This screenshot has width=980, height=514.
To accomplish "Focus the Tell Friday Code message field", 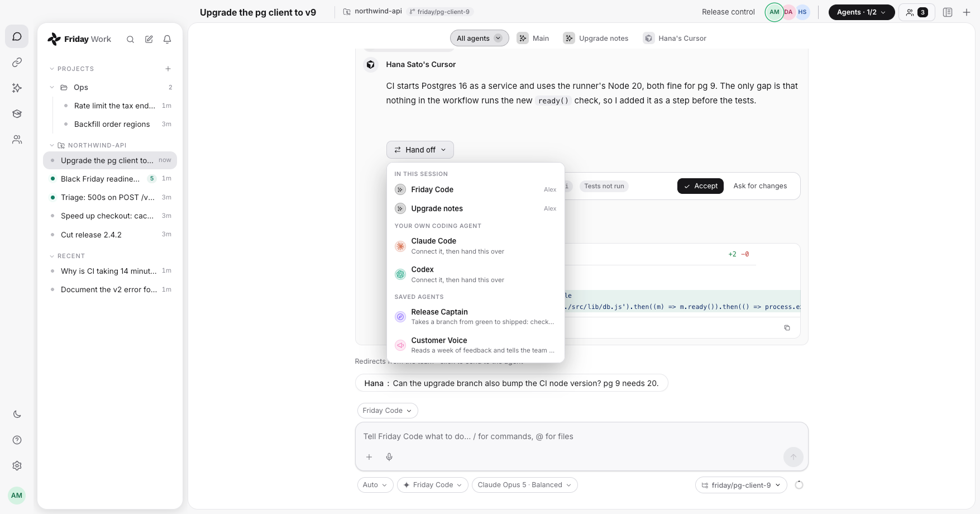I will pos(581,436).
